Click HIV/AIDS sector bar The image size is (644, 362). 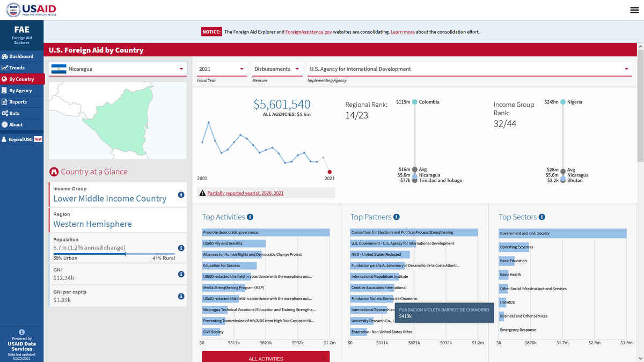coord(503,302)
